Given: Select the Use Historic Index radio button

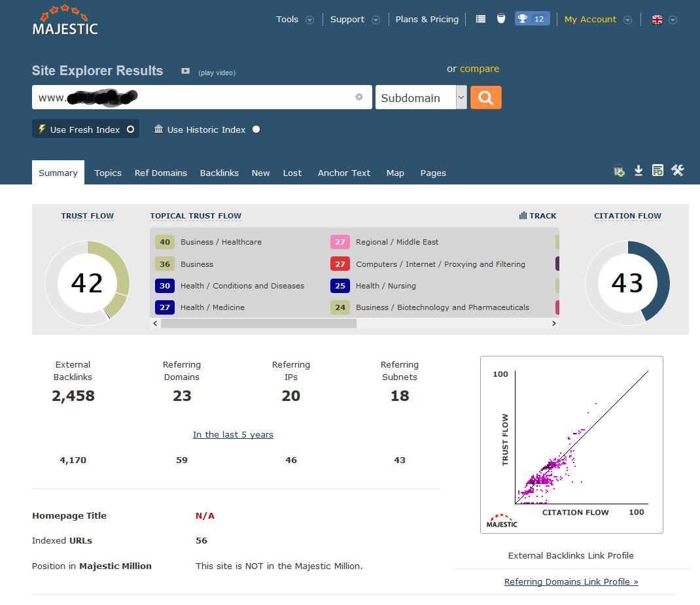Looking at the screenshot, I should (256, 130).
